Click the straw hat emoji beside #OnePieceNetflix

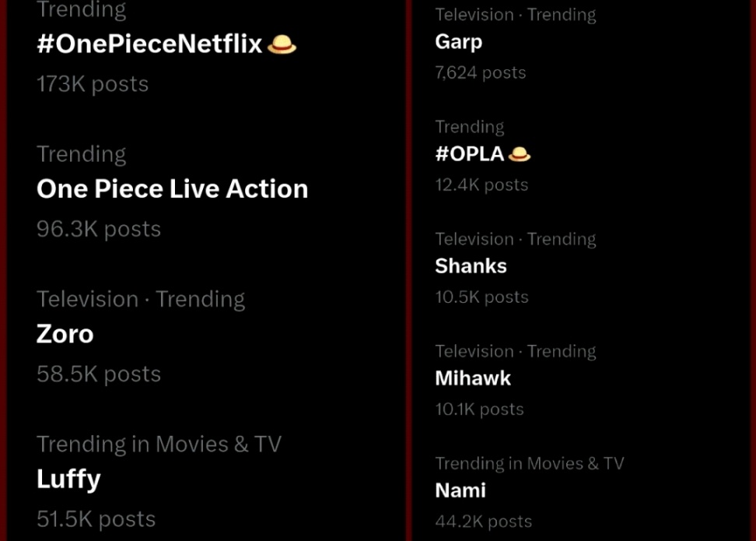[x=282, y=45]
